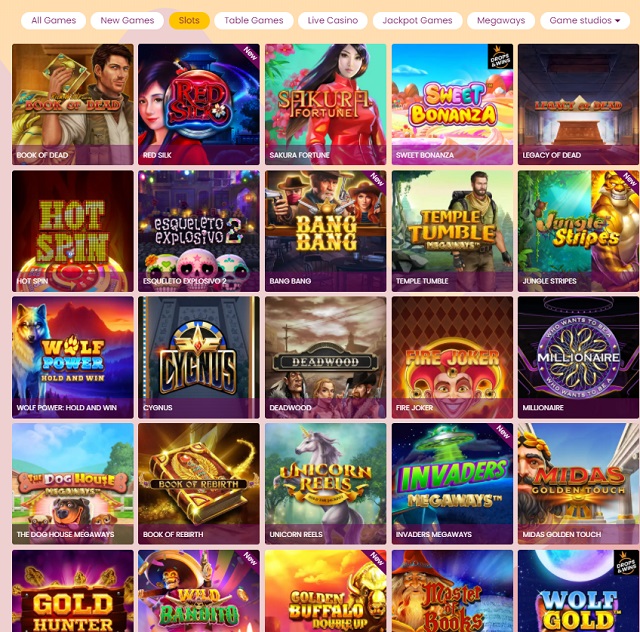Open Midas Golden Touch slot
This screenshot has height=632, width=640.
tap(578, 484)
